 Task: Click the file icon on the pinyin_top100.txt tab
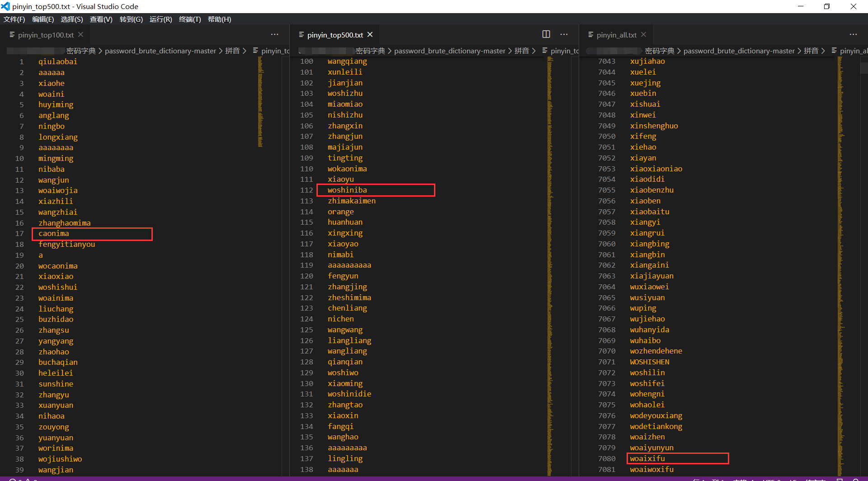click(x=12, y=35)
